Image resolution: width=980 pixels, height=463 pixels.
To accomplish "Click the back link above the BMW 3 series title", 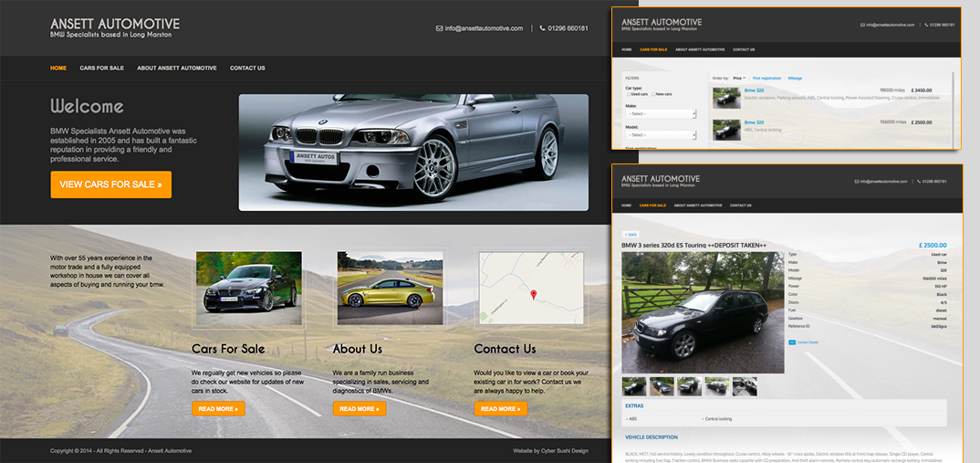I will 631,235.
